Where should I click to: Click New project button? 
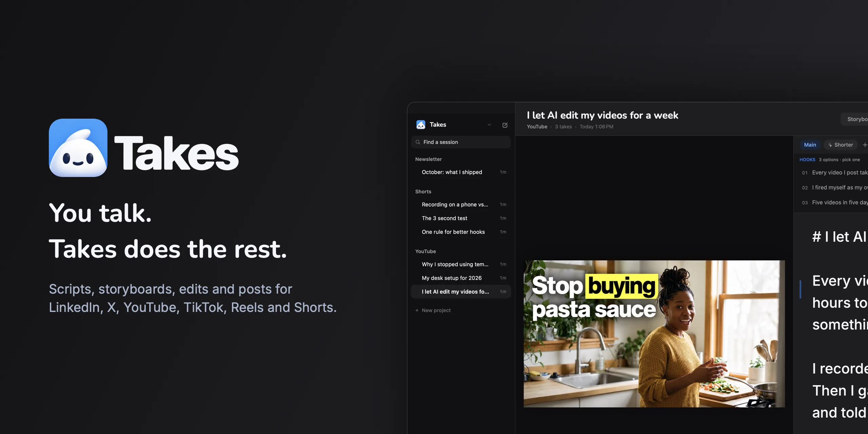coord(433,310)
